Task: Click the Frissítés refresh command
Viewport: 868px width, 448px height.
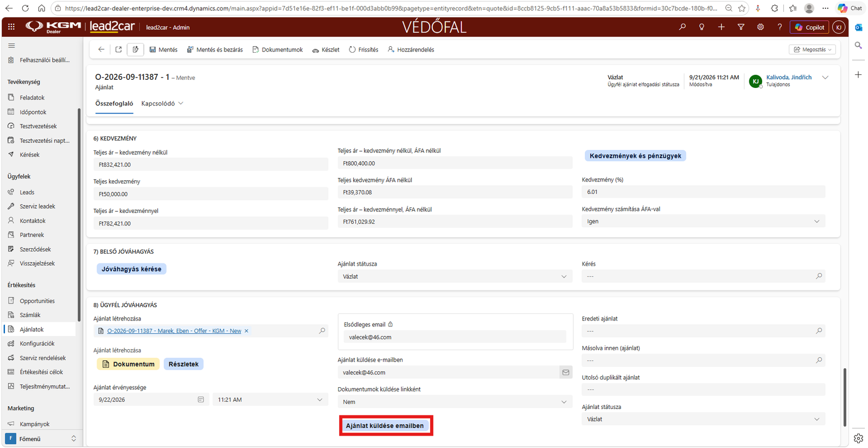Action: point(363,49)
